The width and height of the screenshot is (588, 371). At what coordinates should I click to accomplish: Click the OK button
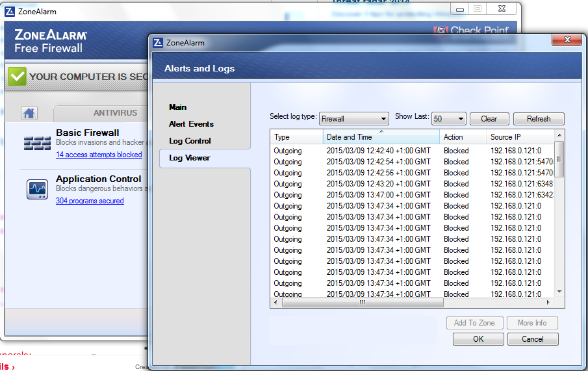pos(478,339)
